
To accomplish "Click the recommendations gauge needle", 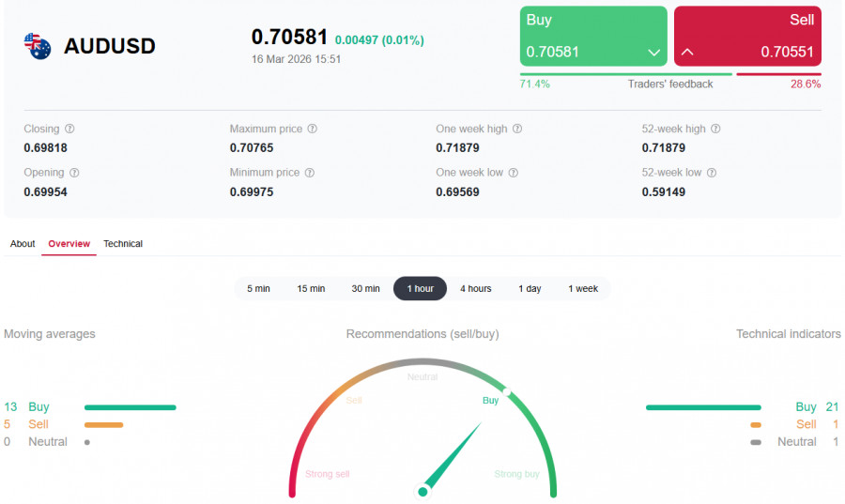I will [452, 457].
